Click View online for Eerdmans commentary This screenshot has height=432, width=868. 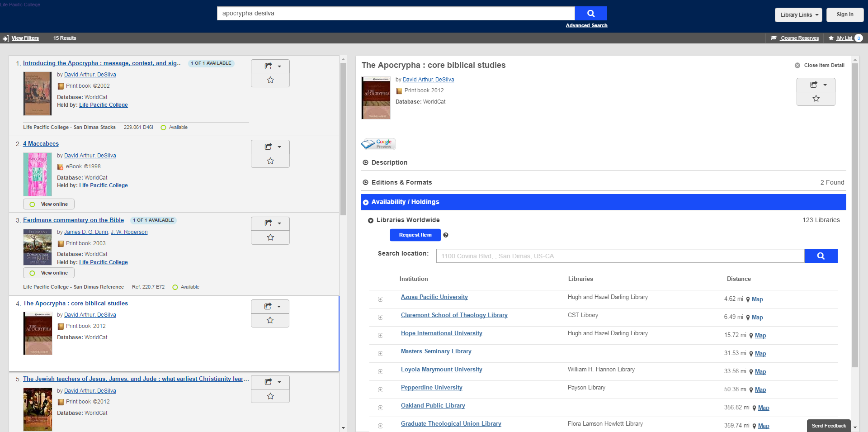point(49,273)
